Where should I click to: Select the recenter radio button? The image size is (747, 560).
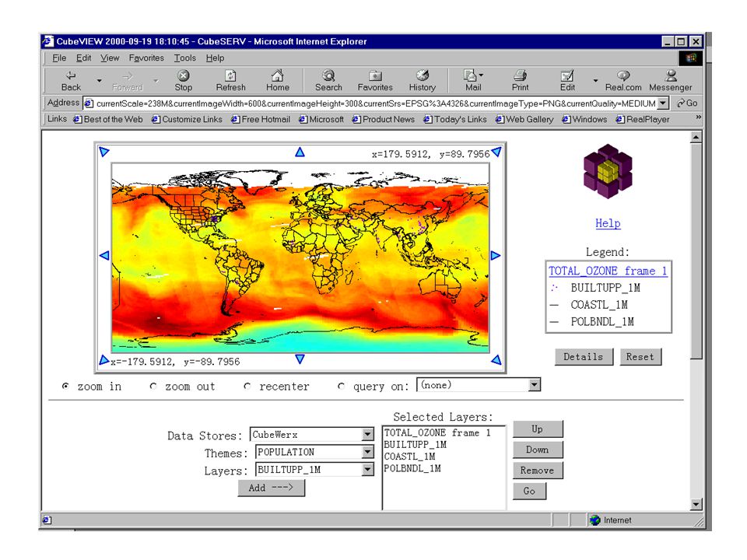click(x=247, y=387)
